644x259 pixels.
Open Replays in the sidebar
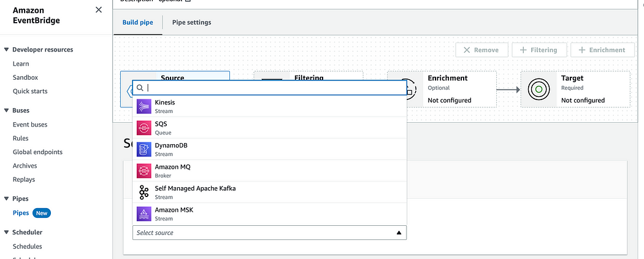point(24,179)
